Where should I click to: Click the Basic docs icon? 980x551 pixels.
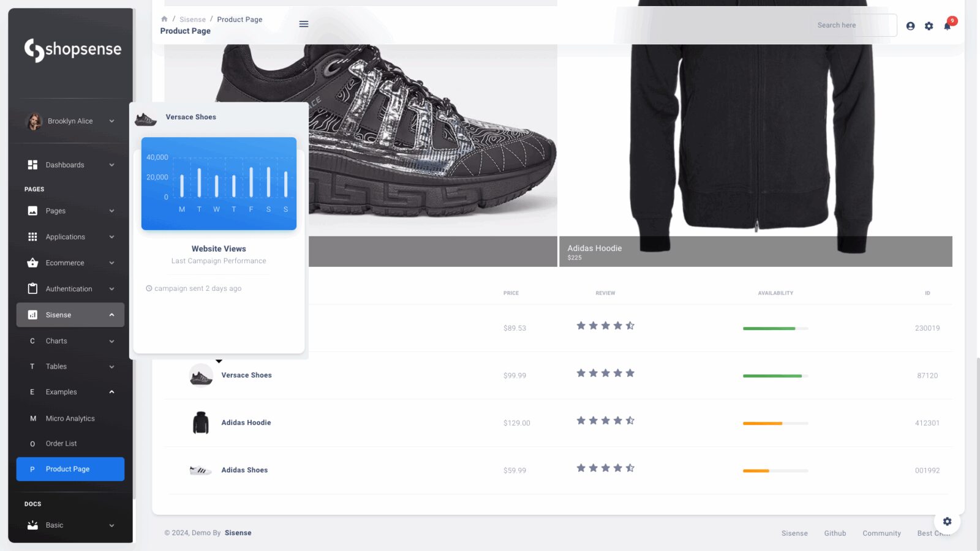coord(32,525)
